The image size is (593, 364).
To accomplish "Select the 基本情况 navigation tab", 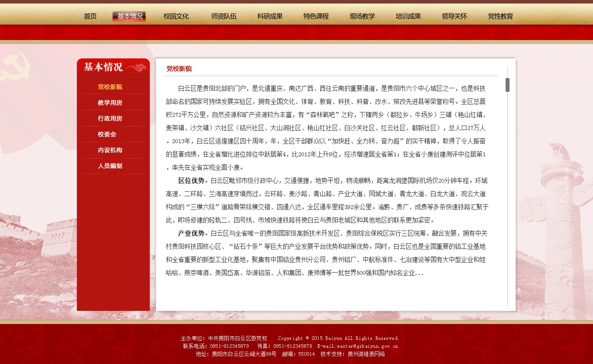I will [129, 16].
